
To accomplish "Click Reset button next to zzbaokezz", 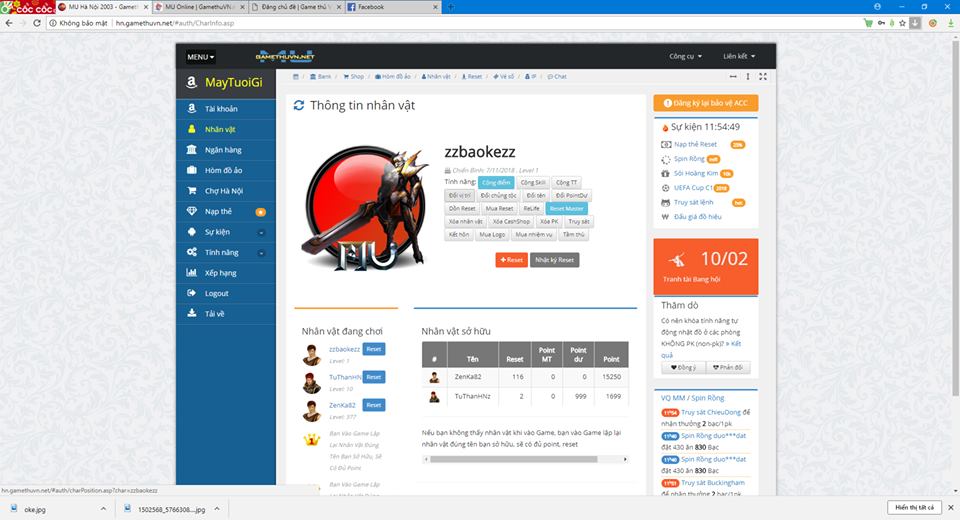I will [373, 349].
